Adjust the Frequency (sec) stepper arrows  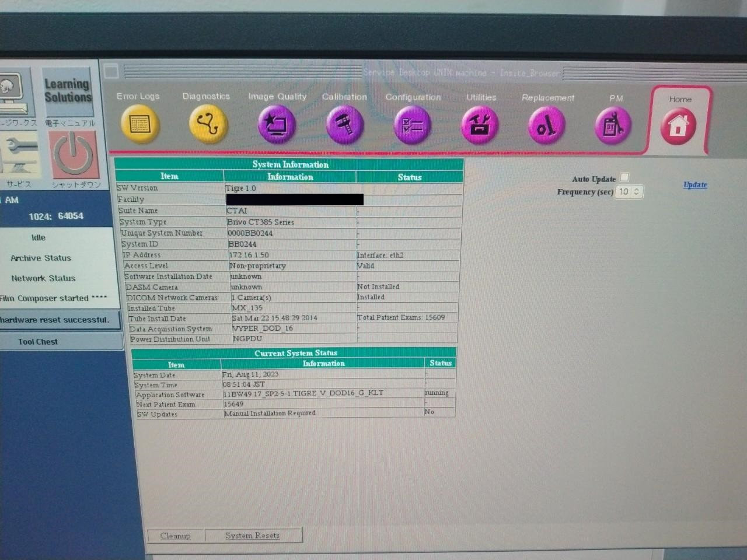coord(636,192)
